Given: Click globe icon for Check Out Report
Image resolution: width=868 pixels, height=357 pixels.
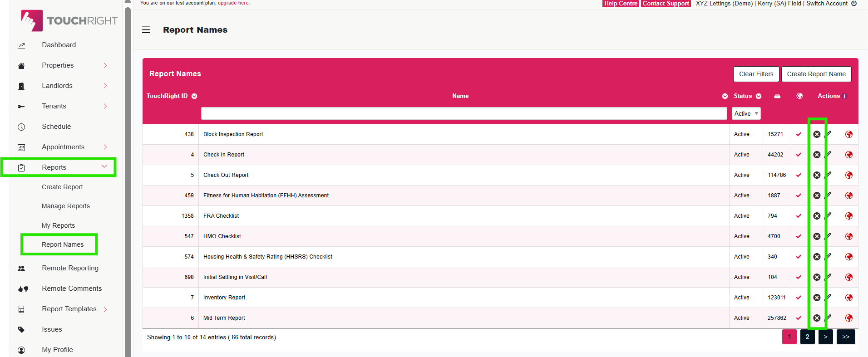Looking at the screenshot, I should [x=848, y=175].
